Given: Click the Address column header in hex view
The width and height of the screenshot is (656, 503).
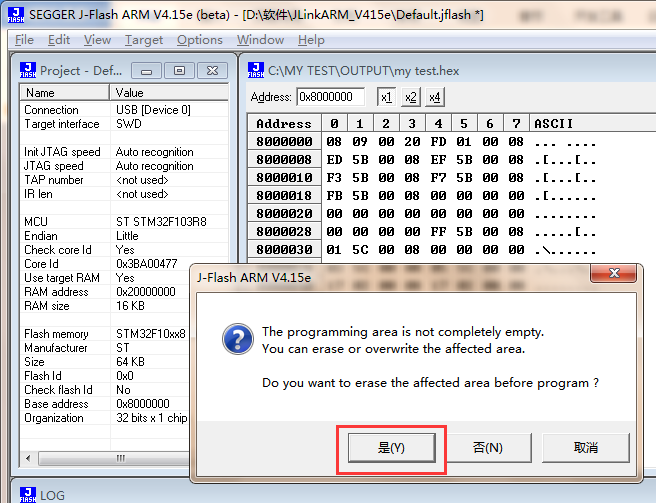Looking at the screenshot, I should tap(284, 124).
